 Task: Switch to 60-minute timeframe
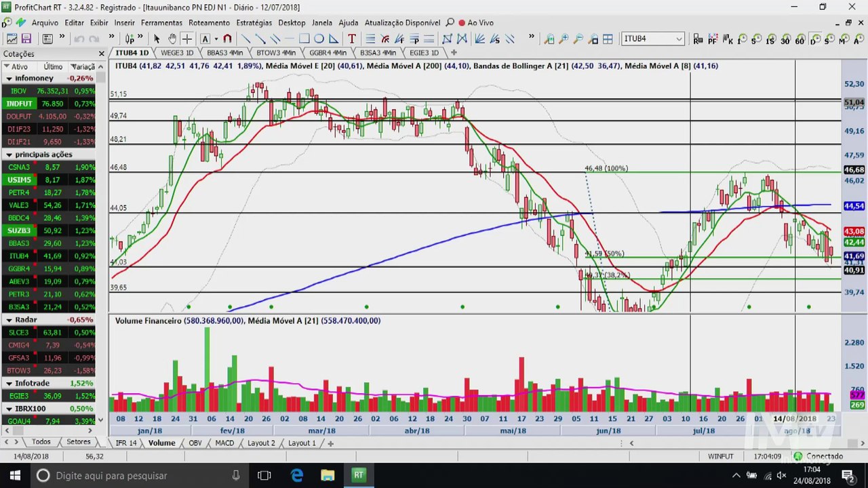pyautogui.click(x=800, y=40)
